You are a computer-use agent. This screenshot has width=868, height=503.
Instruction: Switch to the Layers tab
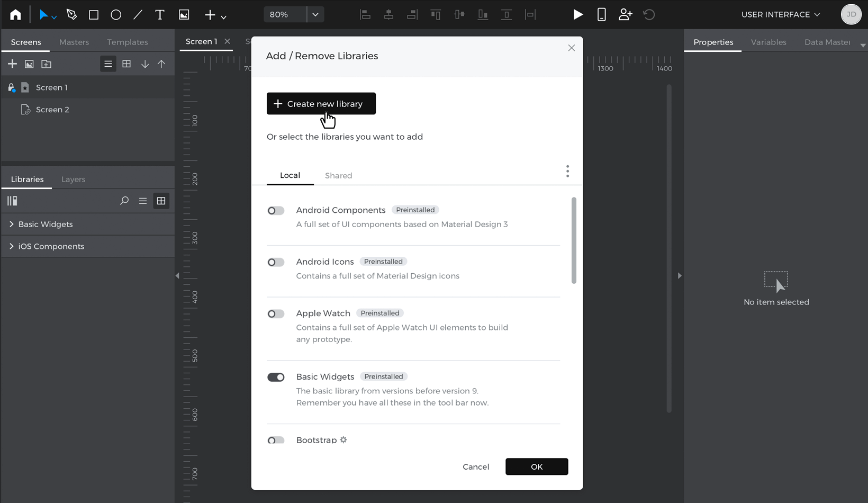73,179
